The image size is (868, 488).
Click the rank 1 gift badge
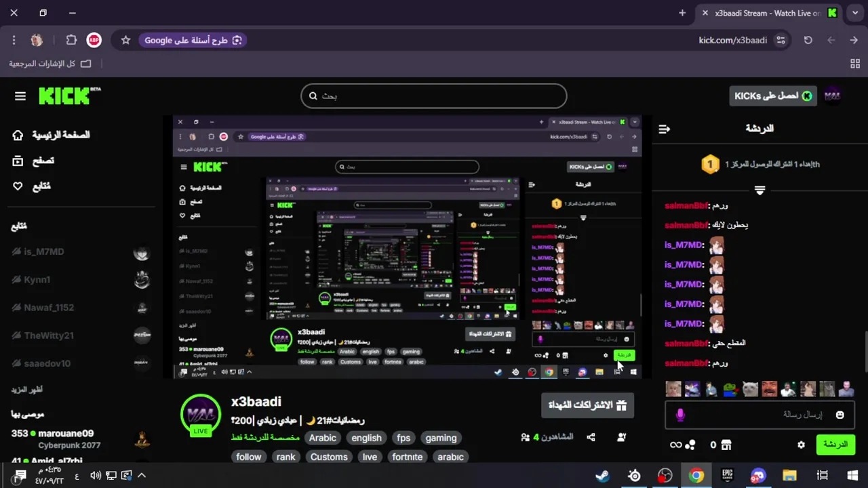click(710, 164)
